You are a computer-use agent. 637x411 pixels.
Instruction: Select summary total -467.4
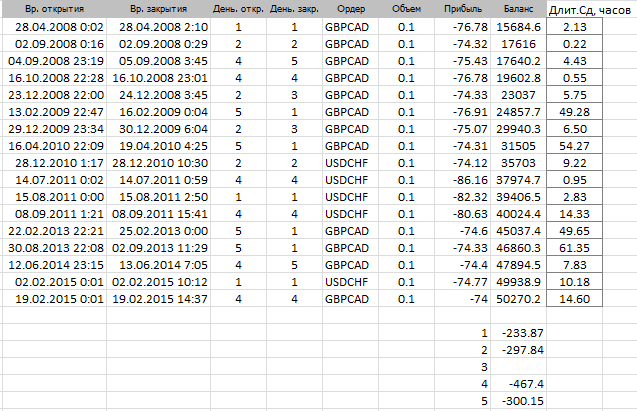point(519,384)
